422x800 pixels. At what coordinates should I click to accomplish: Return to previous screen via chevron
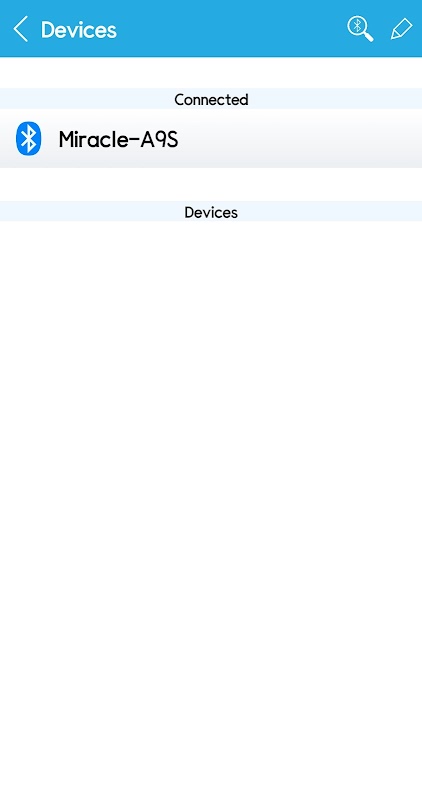[x=21, y=29]
